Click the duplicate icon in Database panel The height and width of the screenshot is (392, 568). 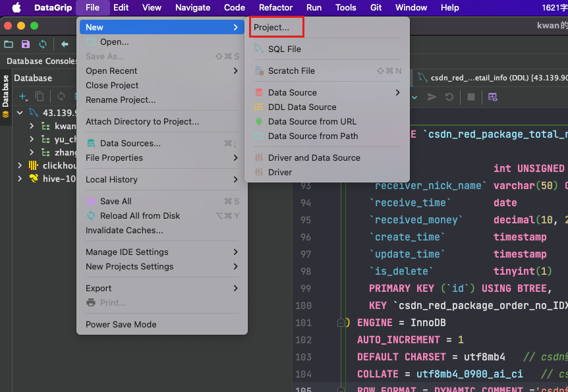click(x=39, y=96)
